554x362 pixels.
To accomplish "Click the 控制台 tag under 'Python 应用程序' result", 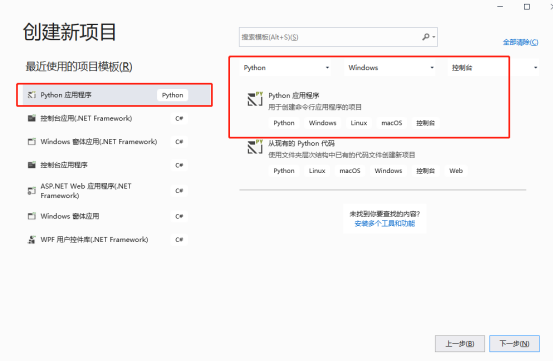I will coord(425,123).
